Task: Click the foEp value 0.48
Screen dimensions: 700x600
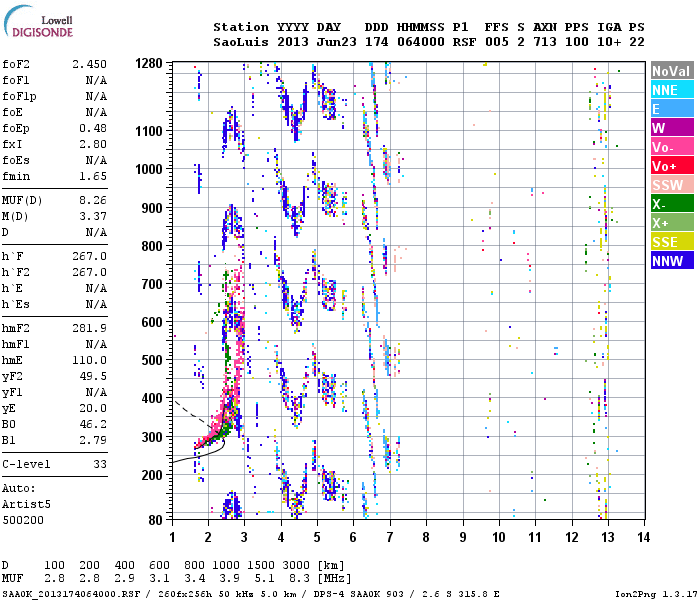Action: [x=93, y=128]
